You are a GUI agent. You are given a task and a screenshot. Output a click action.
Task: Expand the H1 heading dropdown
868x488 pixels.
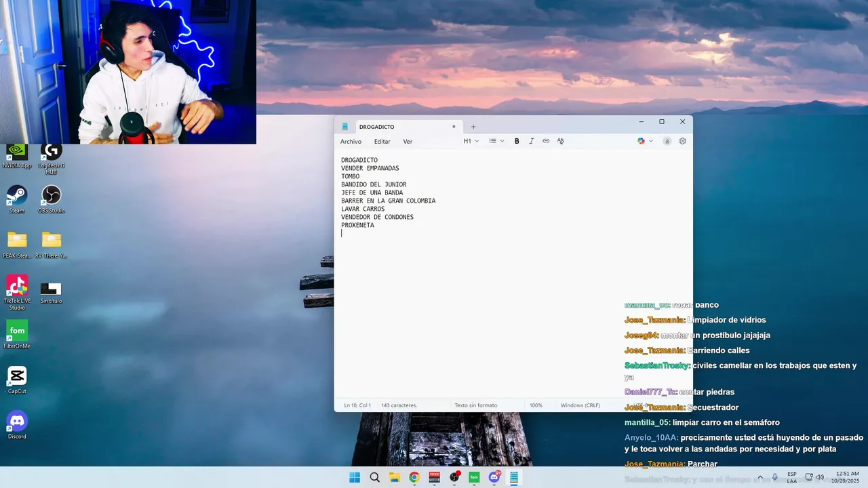pos(471,141)
